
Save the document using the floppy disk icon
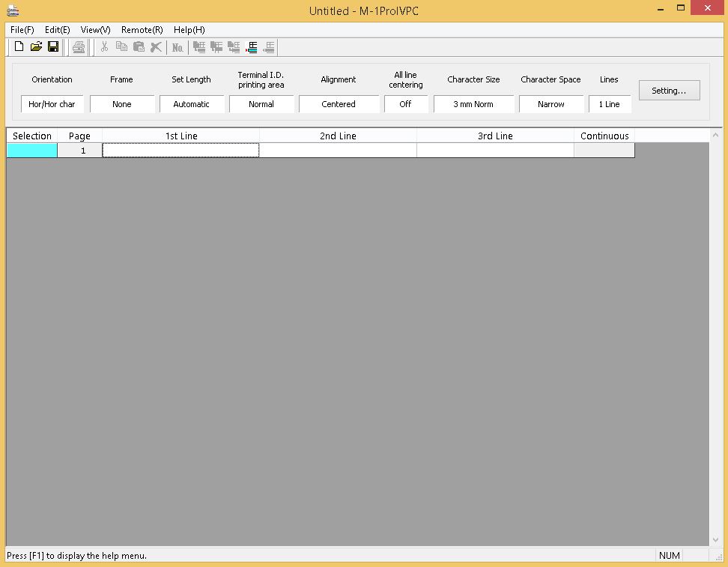click(53, 47)
